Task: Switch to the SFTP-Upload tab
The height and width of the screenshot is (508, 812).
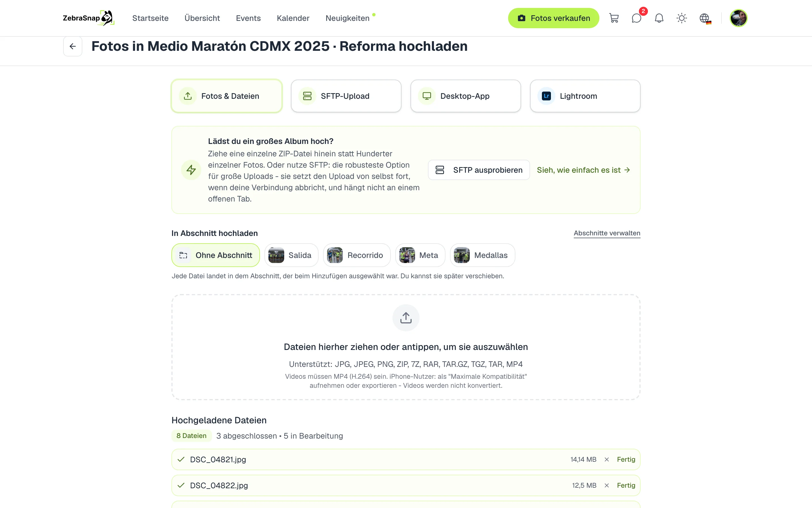Action: (346, 96)
